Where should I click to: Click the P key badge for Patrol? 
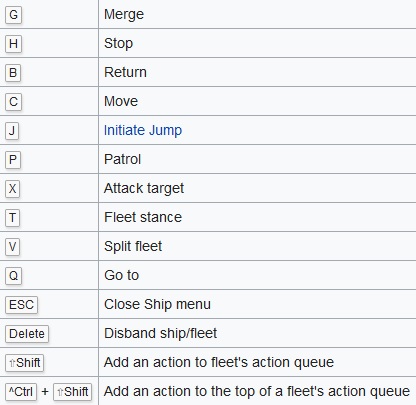click(x=13, y=160)
